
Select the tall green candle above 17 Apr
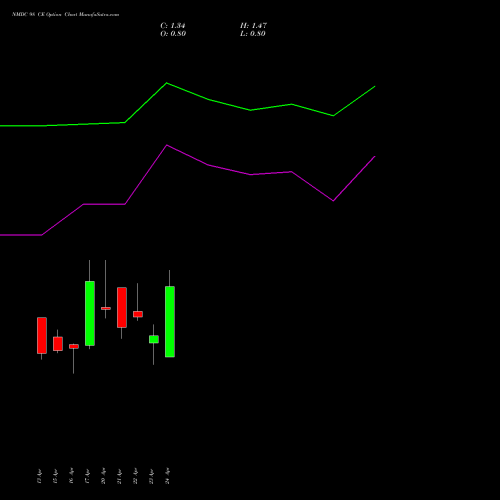90,313
